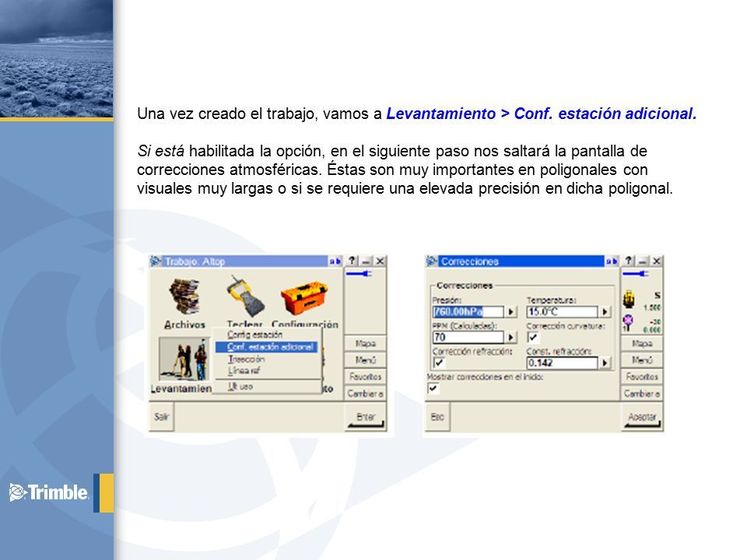Open the Archivos books icon
This screenshot has width=747, height=560.
185,296
